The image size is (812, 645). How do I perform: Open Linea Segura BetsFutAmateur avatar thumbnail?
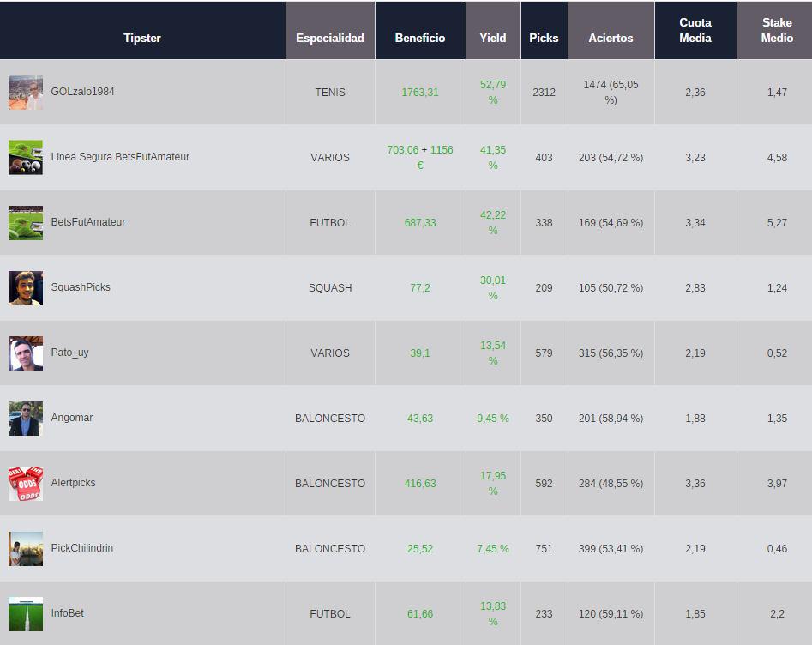pos(26,158)
